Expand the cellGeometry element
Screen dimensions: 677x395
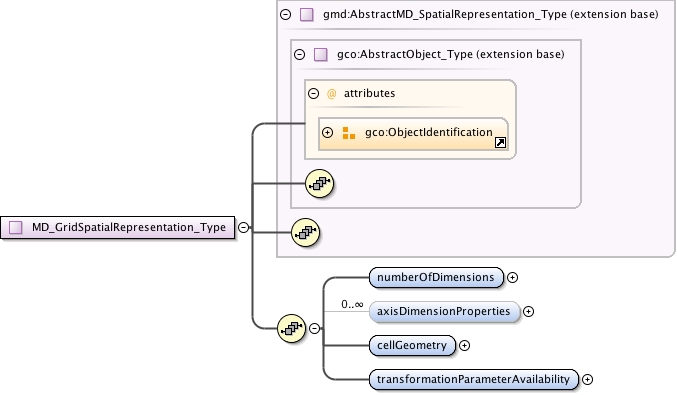(465, 345)
